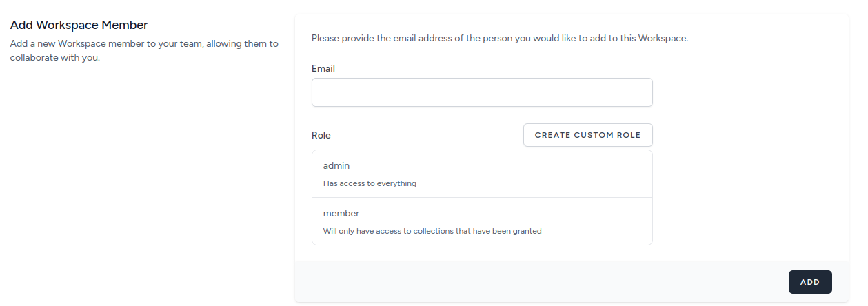Select the admin role option

pyautogui.click(x=482, y=174)
